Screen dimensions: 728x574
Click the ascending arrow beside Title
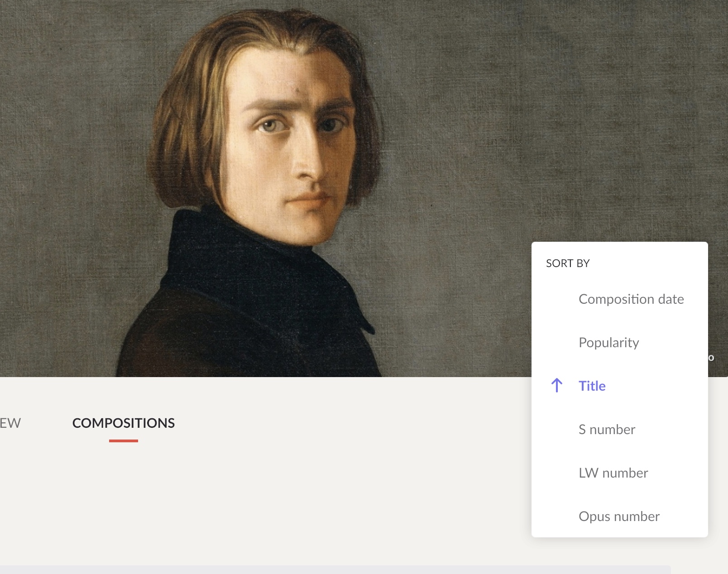coord(557,386)
